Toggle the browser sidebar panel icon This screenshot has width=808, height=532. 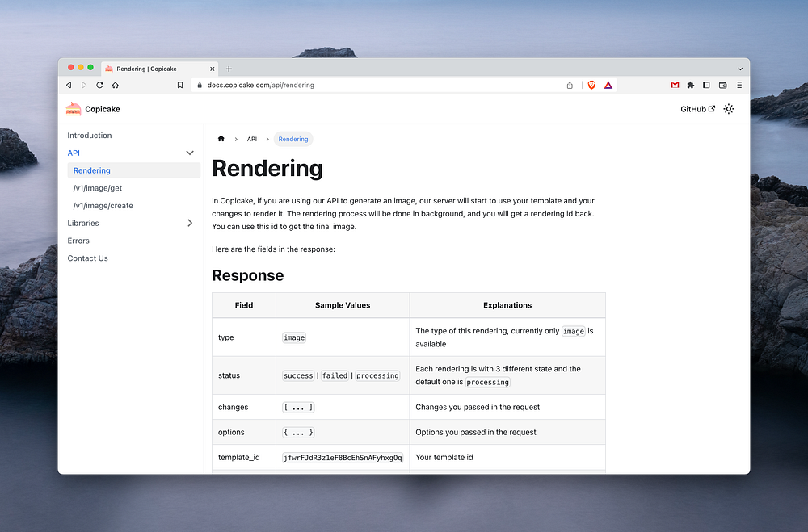(x=706, y=85)
